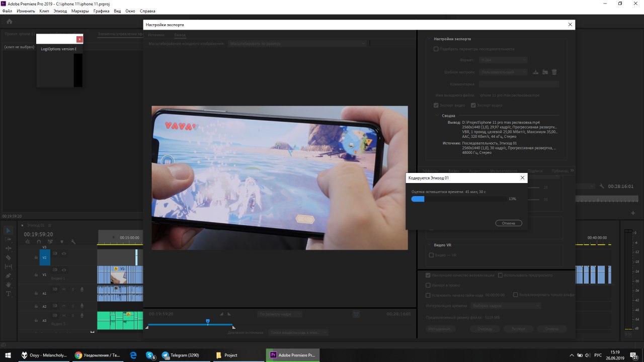Toggle sync lock on track V1
This screenshot has width=644, height=362.
(55, 270)
